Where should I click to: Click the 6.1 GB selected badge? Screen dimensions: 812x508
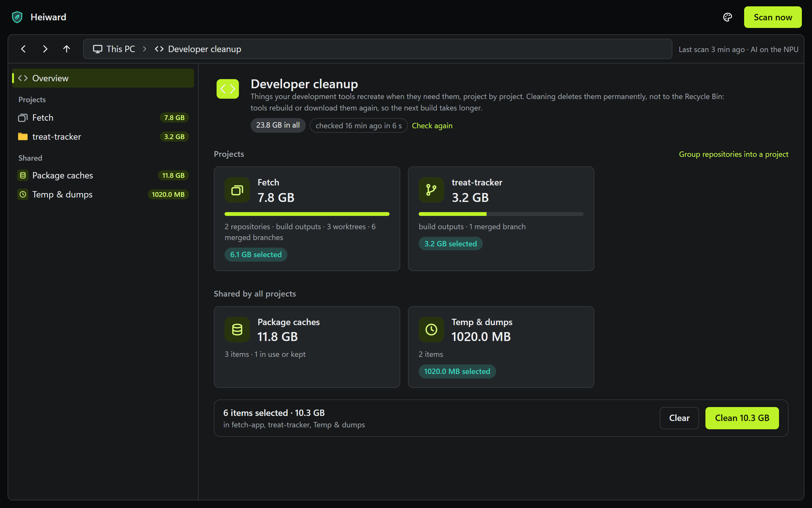click(256, 255)
